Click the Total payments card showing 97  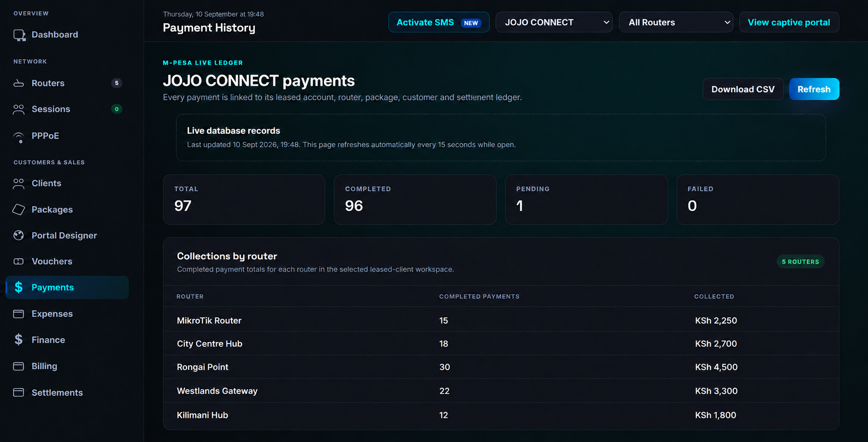(244, 200)
